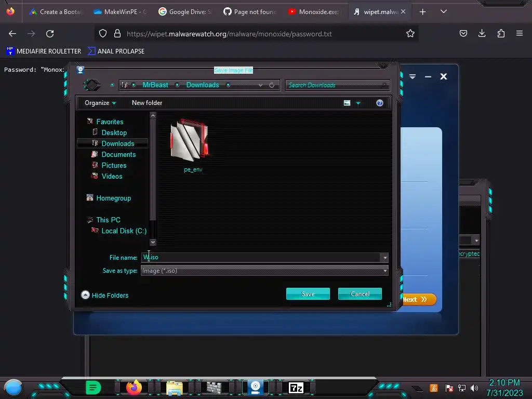Select Local Disk (C:) in navigation pane
Viewport: 532px width, 399px height.
pos(124,231)
